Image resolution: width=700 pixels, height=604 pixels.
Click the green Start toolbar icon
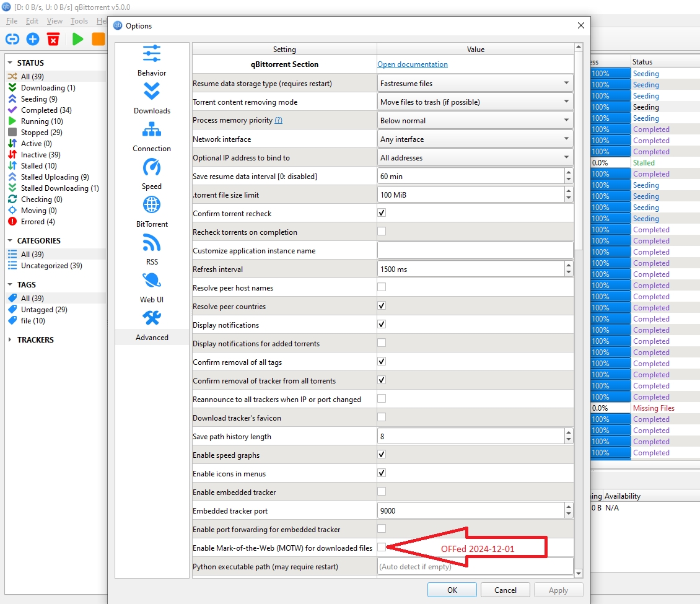click(x=77, y=39)
